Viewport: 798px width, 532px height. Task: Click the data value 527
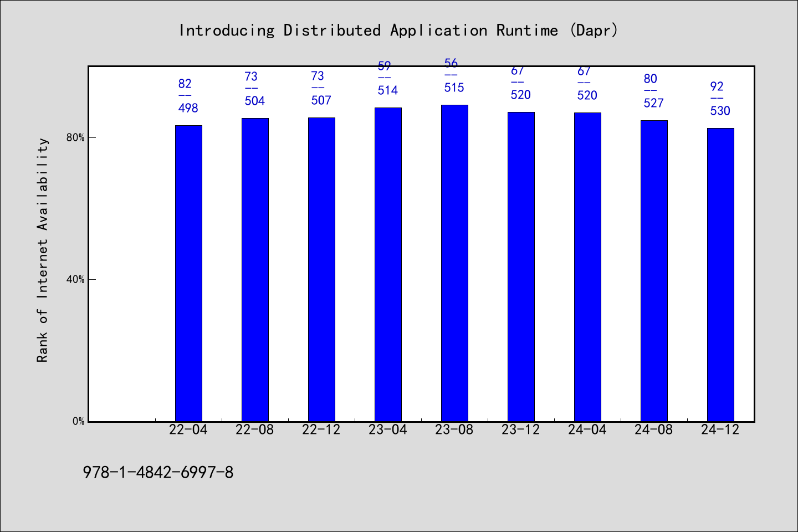coord(654,103)
